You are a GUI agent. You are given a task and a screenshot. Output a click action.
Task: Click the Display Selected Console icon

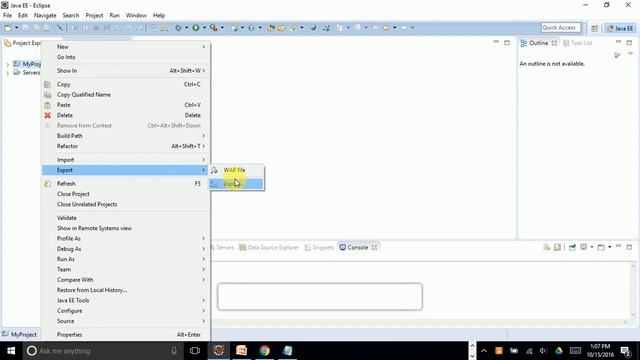[584, 247]
